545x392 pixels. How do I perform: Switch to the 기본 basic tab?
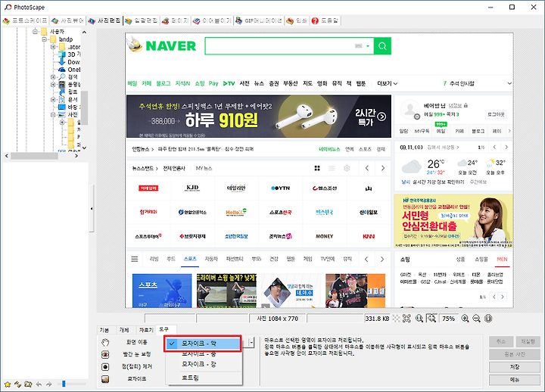pyautogui.click(x=104, y=330)
